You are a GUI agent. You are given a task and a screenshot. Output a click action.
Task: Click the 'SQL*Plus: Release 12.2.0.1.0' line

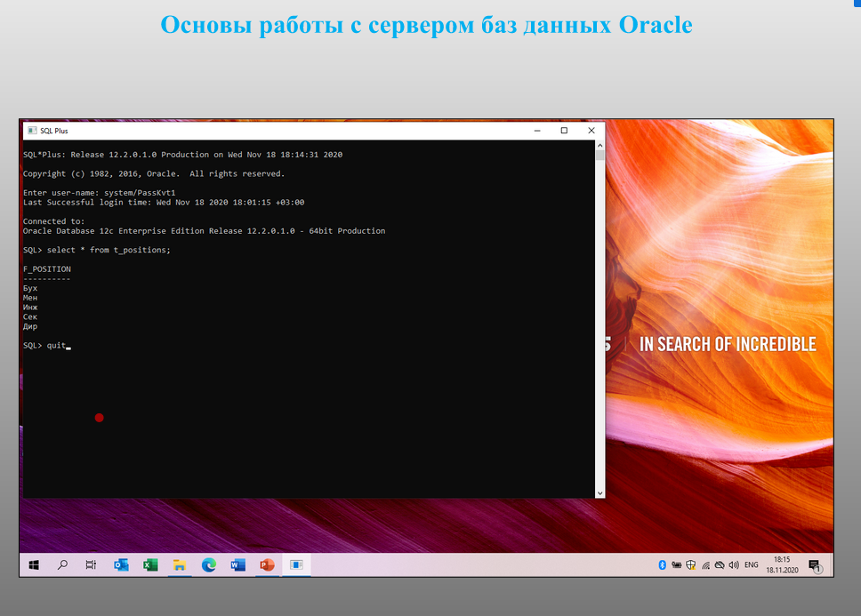click(183, 155)
